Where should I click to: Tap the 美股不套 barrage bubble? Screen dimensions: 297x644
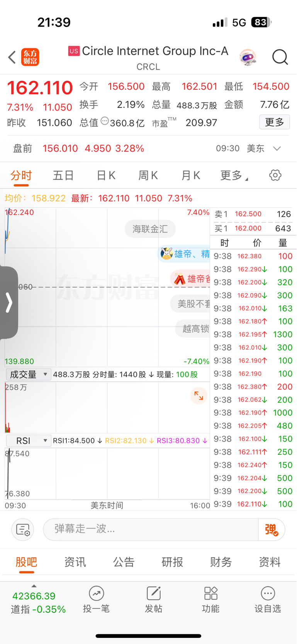pyautogui.click(x=190, y=304)
